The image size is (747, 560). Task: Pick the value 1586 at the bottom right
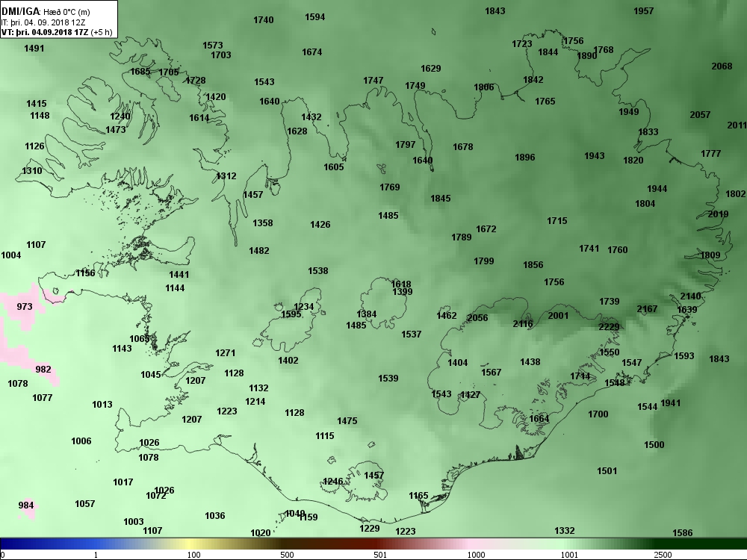click(682, 533)
